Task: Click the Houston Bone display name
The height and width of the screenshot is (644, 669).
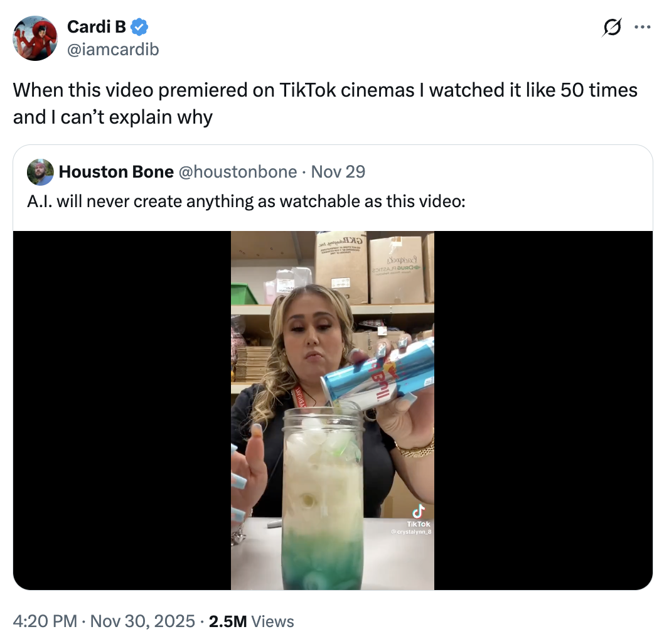Action: tap(116, 172)
